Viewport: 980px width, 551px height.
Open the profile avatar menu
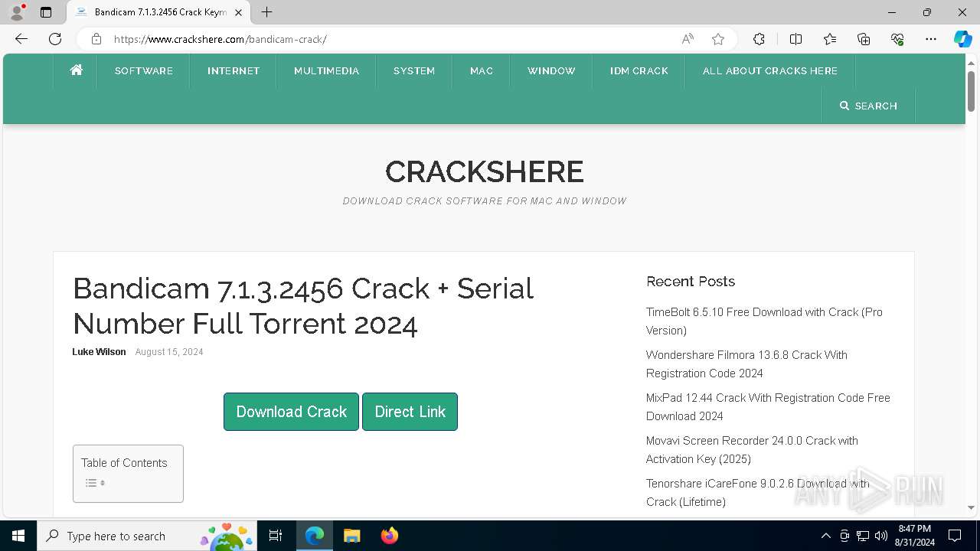(17, 12)
